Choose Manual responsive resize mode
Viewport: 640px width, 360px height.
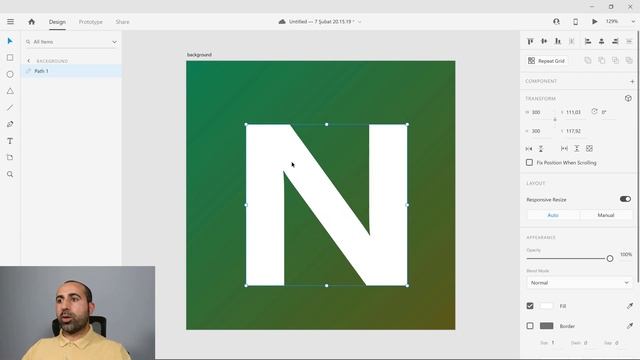[606, 215]
